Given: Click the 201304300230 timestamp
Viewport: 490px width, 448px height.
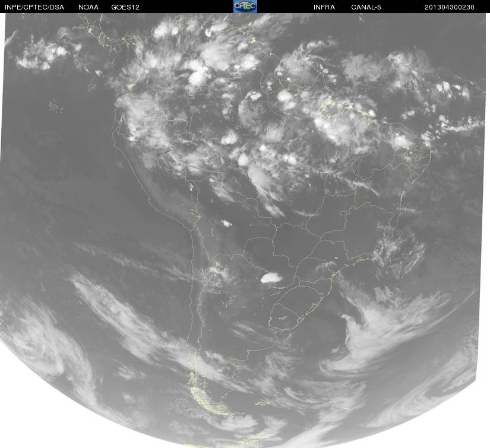Looking at the screenshot, I should click(x=450, y=7).
